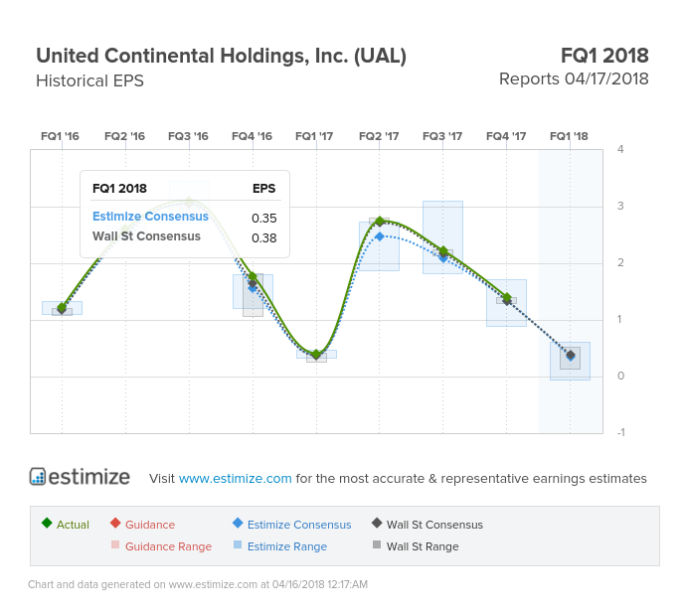Click the FQ4 '16 blue Estimize consensus point
681x616 pixels.
pyautogui.click(x=253, y=288)
